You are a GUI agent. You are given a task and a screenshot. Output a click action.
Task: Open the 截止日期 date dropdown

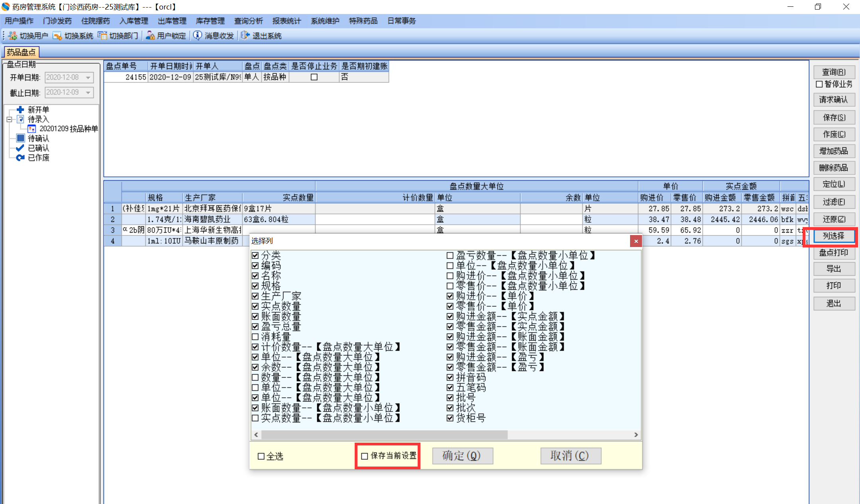click(x=88, y=92)
